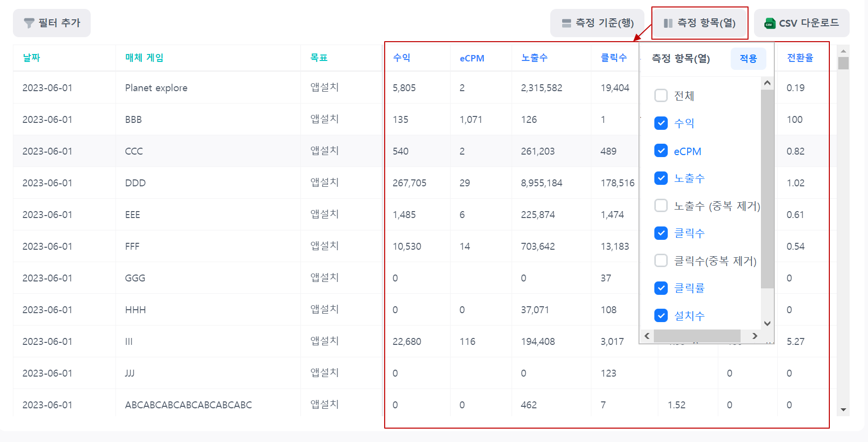Check the 전체 checkbox
The height and width of the screenshot is (442, 868).
(661, 95)
